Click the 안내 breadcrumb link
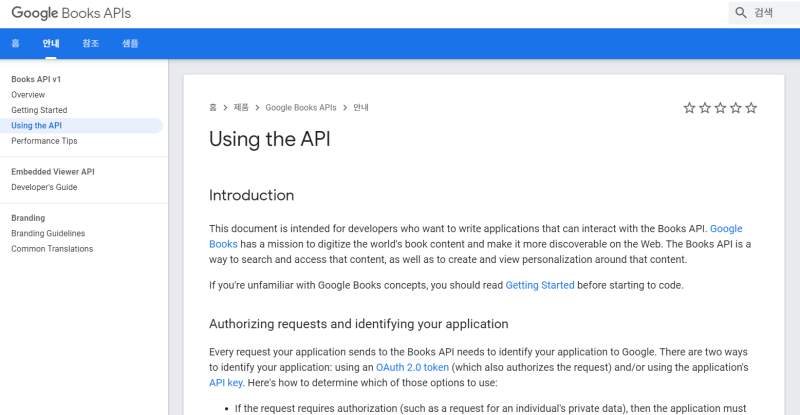 tap(361, 108)
